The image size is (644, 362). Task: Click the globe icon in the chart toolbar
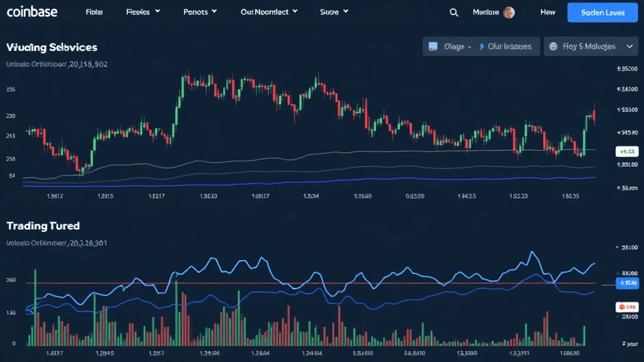coord(553,47)
